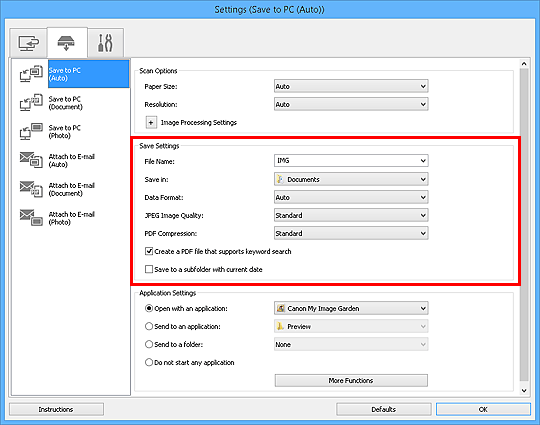Click the vertical scrollbar thumb

pyautogui.click(x=524, y=225)
